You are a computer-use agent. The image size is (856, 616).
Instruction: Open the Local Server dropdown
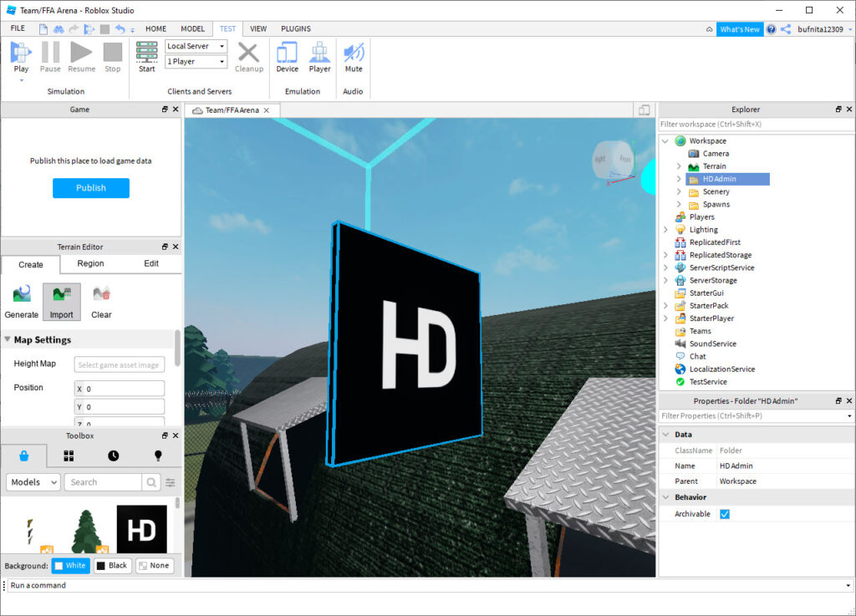(196, 46)
